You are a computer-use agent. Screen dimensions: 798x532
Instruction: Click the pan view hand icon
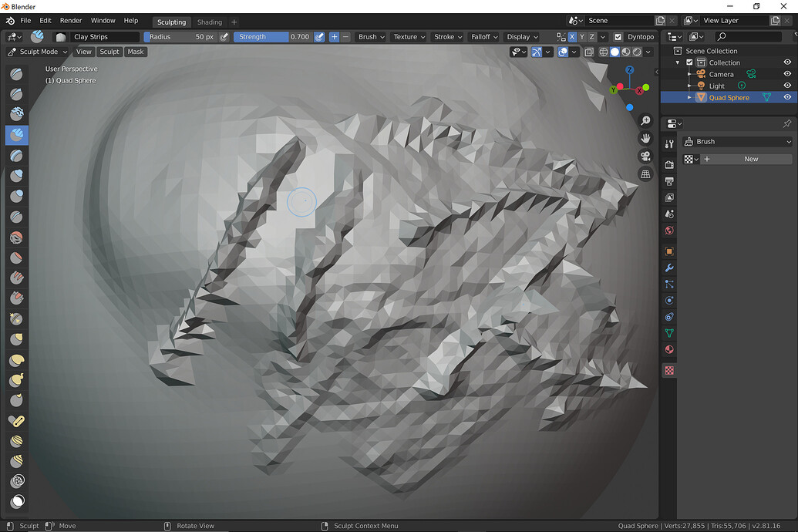pos(645,139)
